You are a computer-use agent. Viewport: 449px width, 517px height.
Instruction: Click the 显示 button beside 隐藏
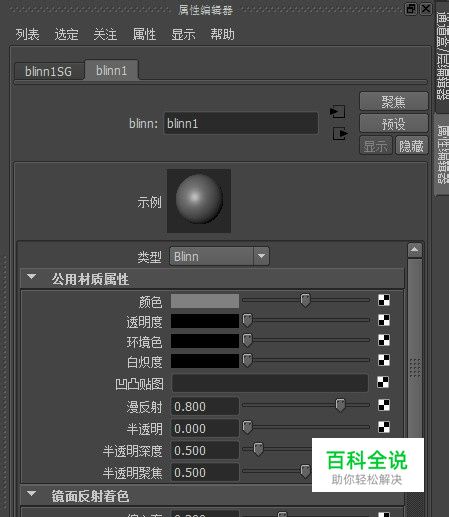click(376, 146)
